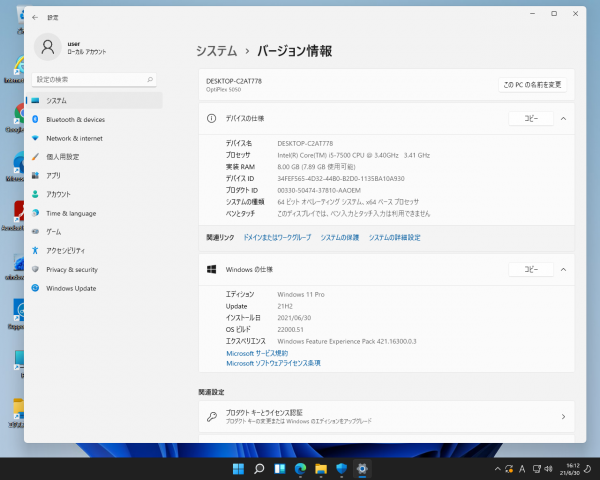Open the clock showing 16:12

(569, 469)
